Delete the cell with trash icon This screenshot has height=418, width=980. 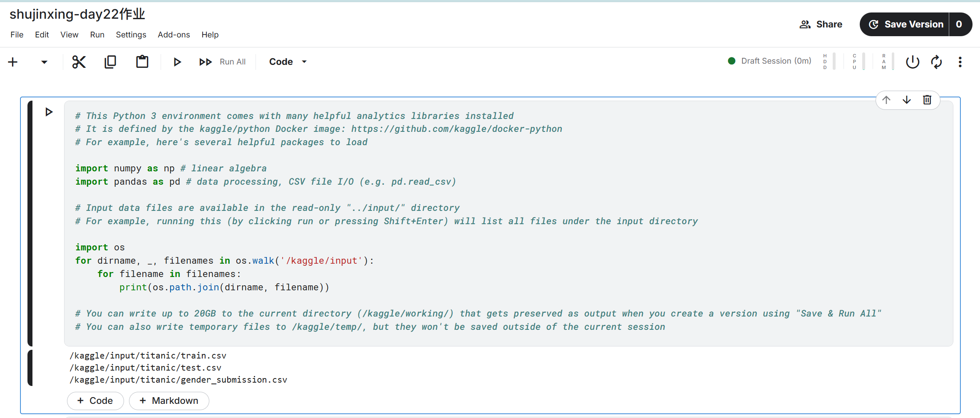(927, 100)
